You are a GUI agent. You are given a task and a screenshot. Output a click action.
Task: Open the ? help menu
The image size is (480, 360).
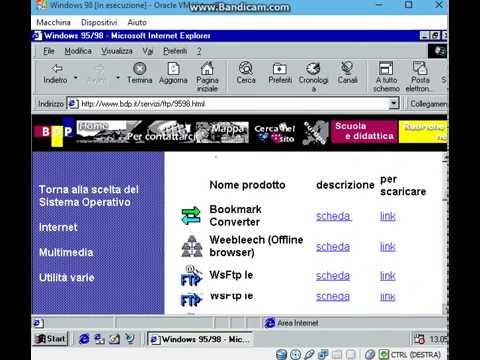coord(199,51)
